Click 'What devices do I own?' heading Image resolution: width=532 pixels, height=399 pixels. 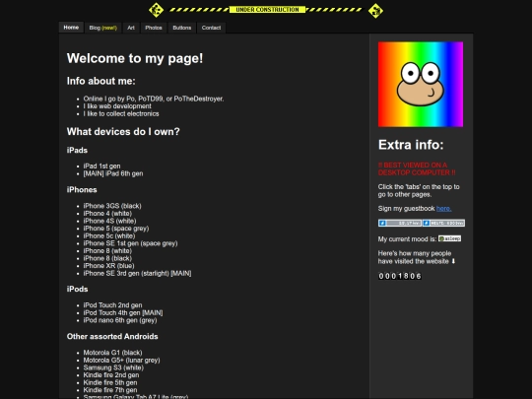(x=123, y=132)
